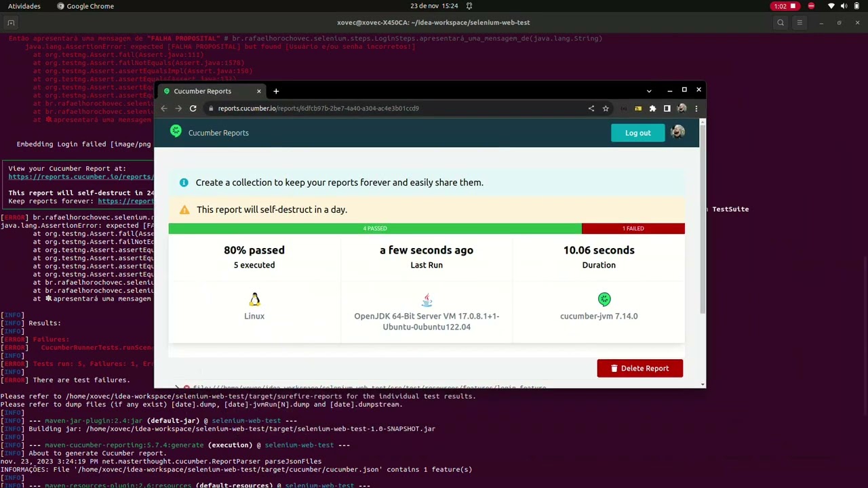Open new Chrome tab with plus
The image size is (868, 488).
pyautogui.click(x=276, y=91)
